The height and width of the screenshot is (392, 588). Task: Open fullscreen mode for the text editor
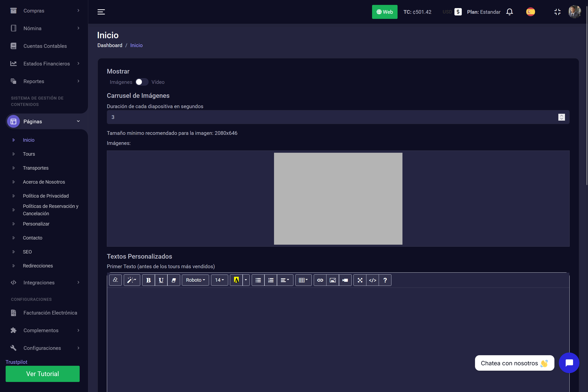pos(360,280)
